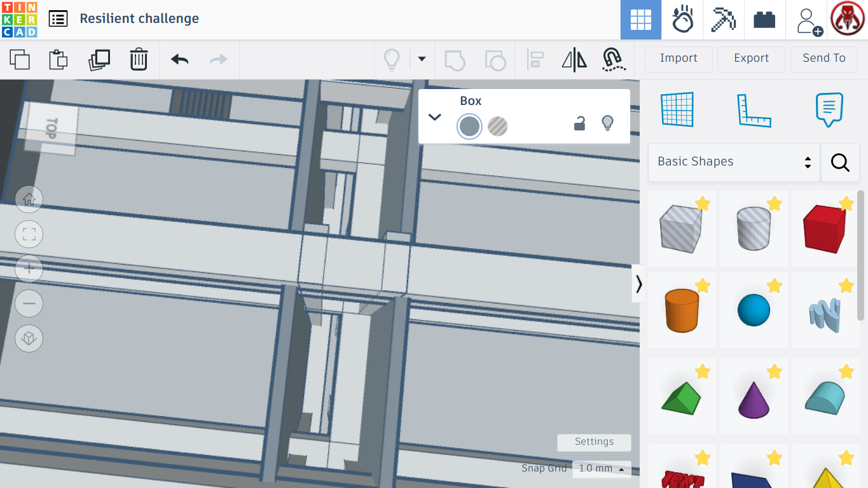Click the Send To button
Image resolution: width=868 pixels, height=488 pixels.
tap(824, 59)
